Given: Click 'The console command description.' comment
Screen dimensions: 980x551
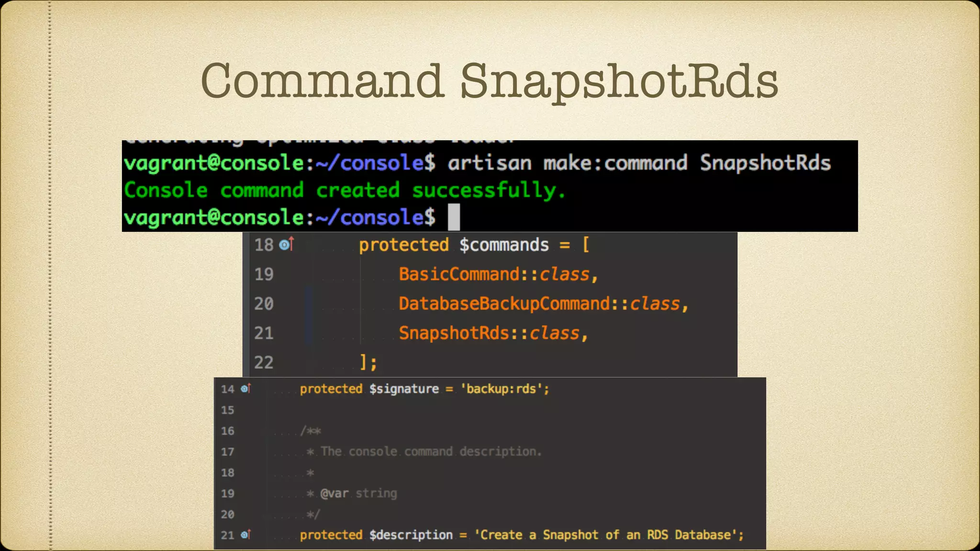Looking at the screenshot, I should (x=431, y=452).
